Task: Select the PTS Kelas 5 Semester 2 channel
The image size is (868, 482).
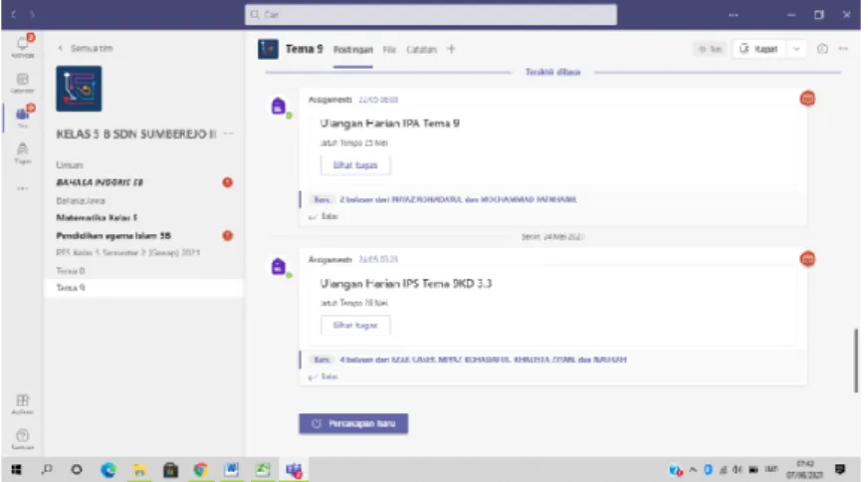Action: click(x=127, y=253)
